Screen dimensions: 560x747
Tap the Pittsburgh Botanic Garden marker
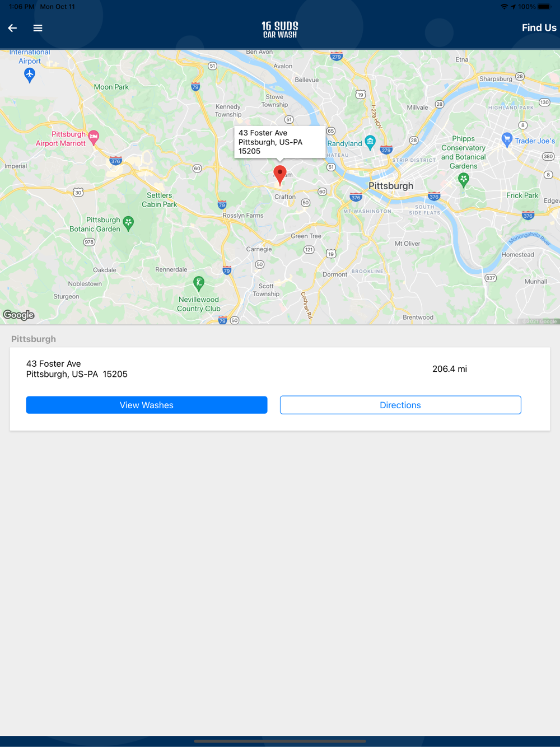tap(128, 223)
